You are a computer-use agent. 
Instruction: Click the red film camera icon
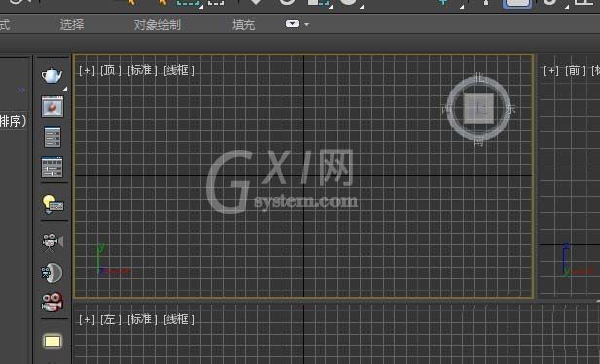(52, 302)
